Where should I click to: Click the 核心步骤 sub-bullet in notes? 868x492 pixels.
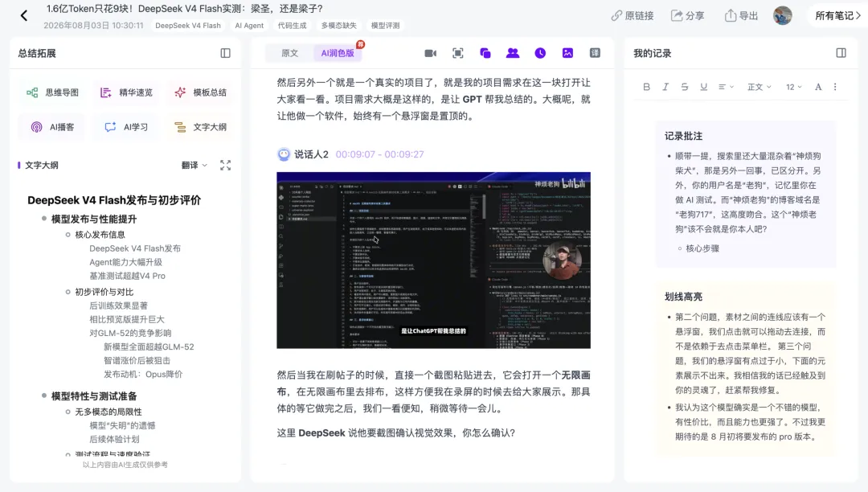702,248
